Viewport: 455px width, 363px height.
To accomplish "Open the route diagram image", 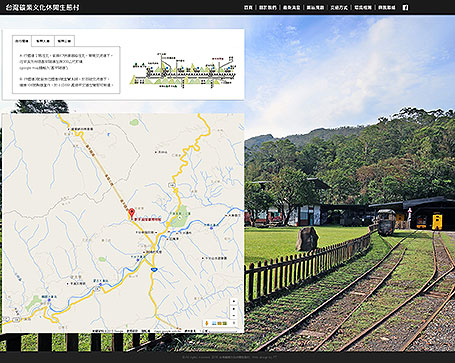I will pyautogui.click(x=183, y=71).
